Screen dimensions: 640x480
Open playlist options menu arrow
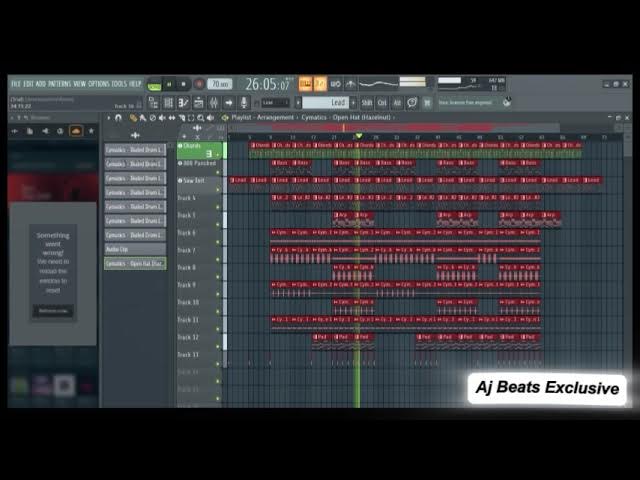109,118
